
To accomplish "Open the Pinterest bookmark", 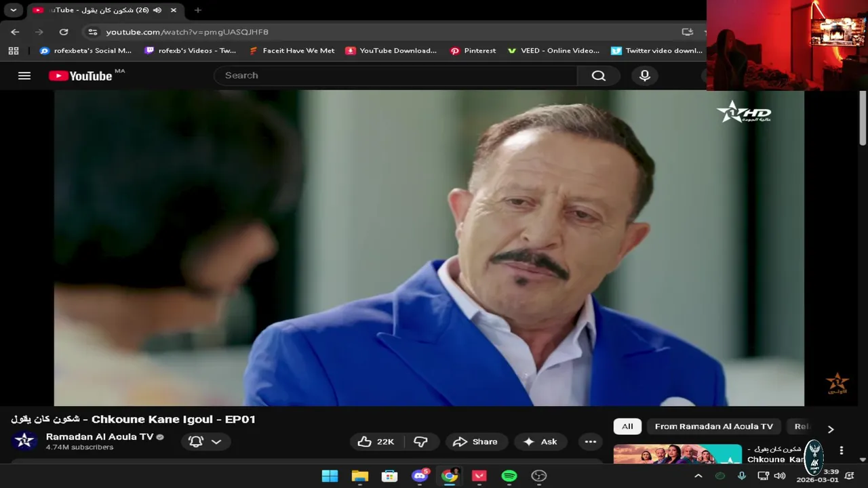I will 473,51.
